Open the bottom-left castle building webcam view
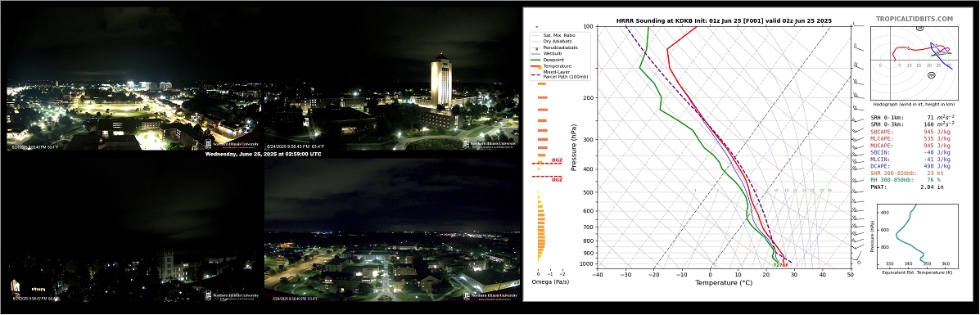The width and height of the screenshot is (980, 315). (x=134, y=229)
